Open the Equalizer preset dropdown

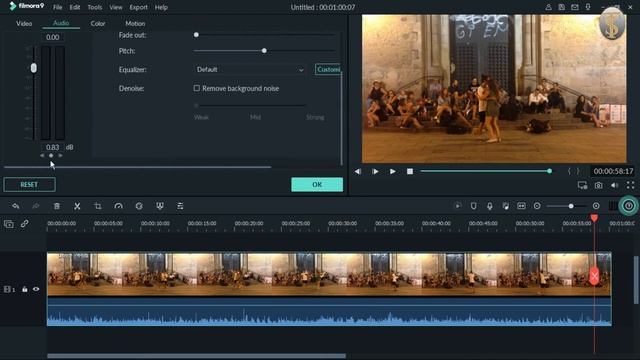tap(250, 70)
